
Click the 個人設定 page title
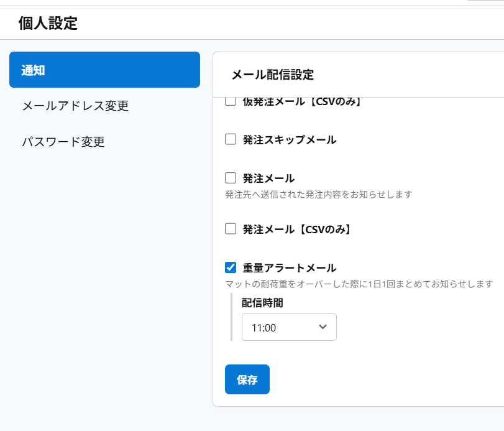click(48, 22)
